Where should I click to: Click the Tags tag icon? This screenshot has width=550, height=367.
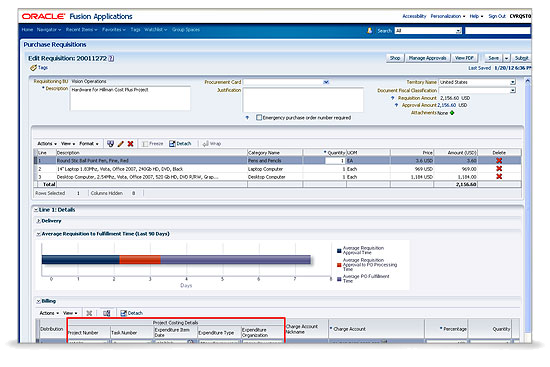(33, 68)
